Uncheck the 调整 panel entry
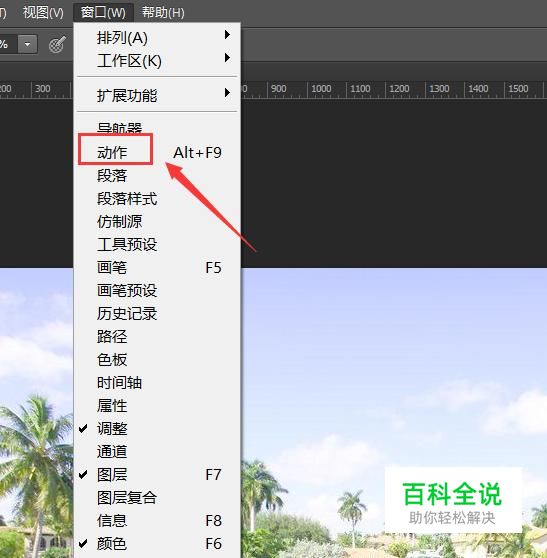 tap(157, 428)
